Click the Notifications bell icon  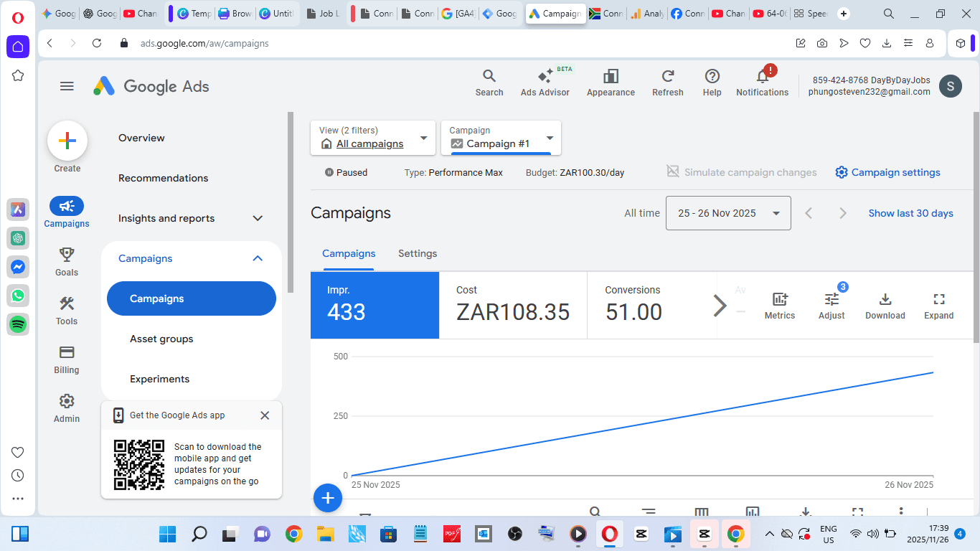pos(762,77)
